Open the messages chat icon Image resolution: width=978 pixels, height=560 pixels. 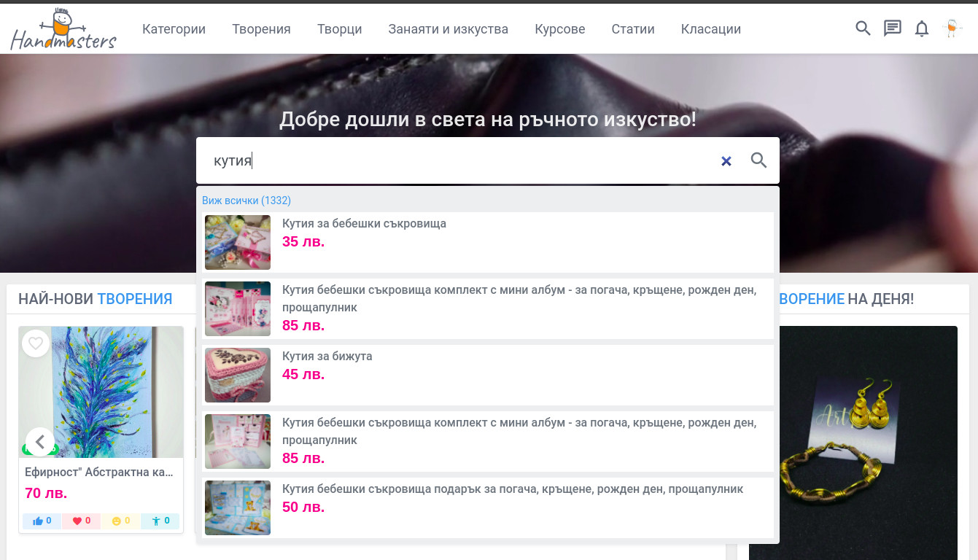[x=893, y=28]
